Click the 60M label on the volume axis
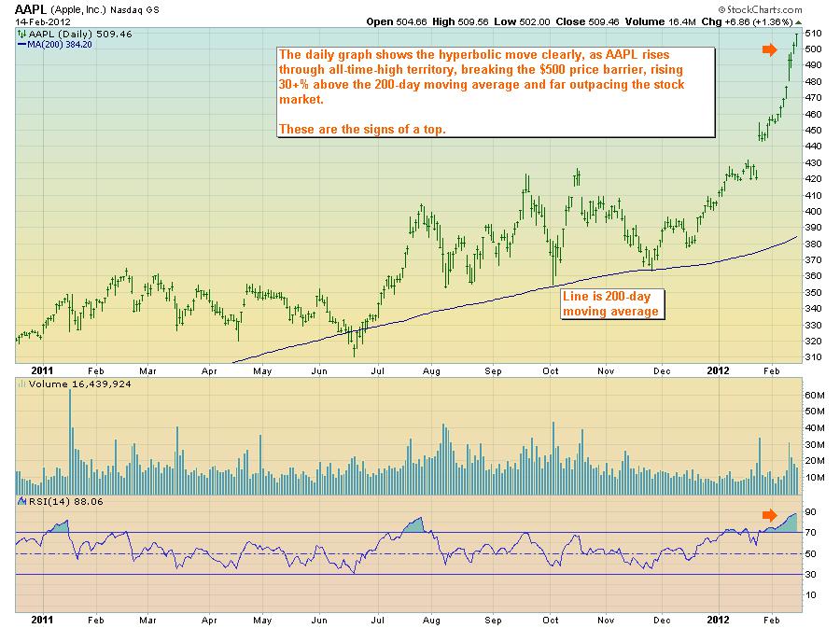This screenshot has width=840, height=628. 815,395
